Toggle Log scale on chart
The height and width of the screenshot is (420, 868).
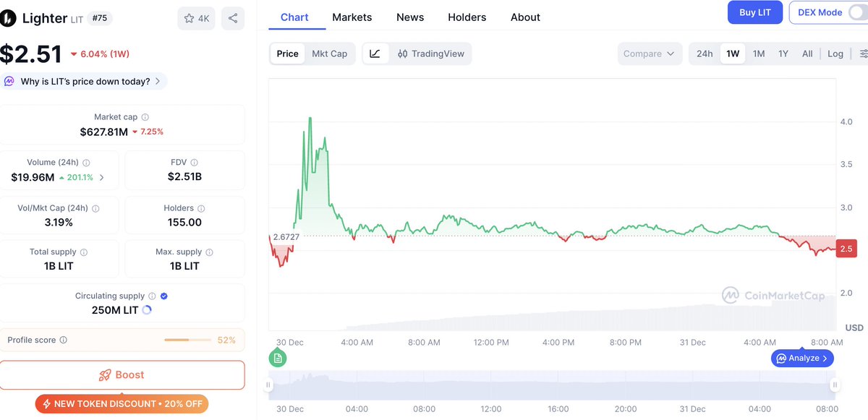tap(835, 53)
